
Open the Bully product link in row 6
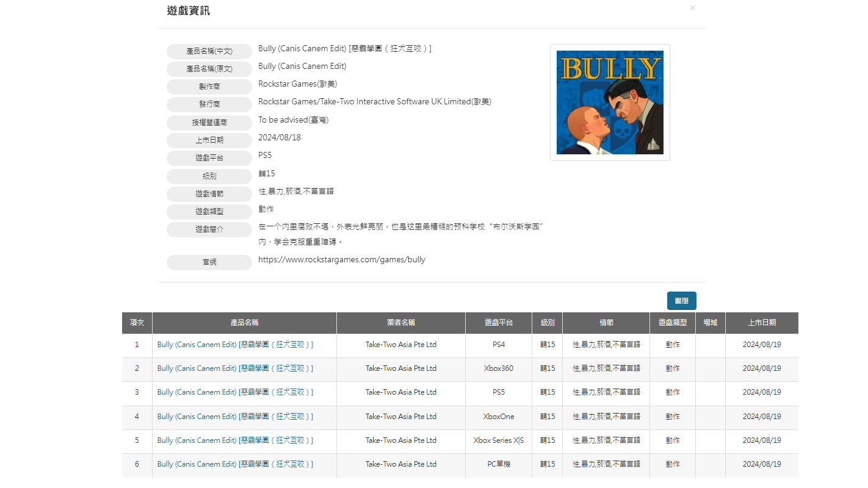click(x=235, y=464)
